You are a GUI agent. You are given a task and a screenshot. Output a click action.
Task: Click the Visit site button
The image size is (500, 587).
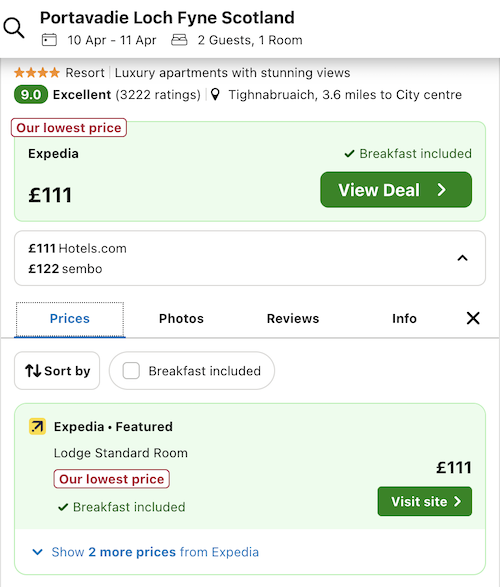(x=425, y=501)
